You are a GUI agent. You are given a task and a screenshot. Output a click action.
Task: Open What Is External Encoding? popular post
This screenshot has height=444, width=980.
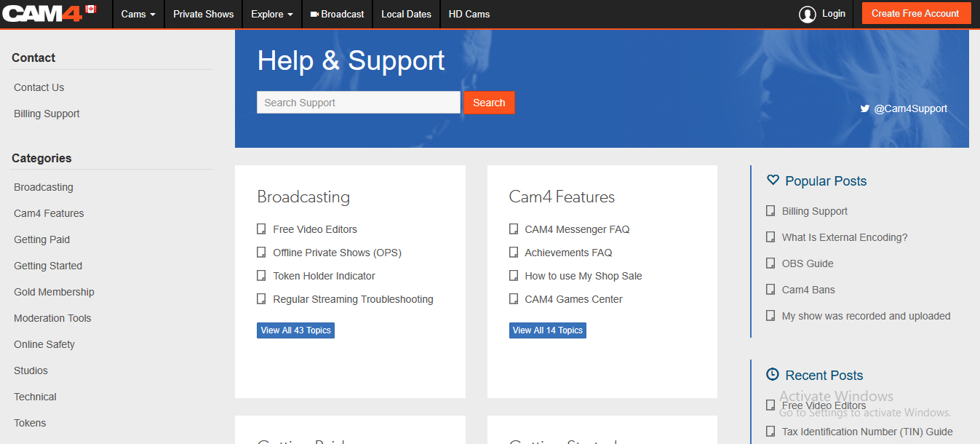845,237
